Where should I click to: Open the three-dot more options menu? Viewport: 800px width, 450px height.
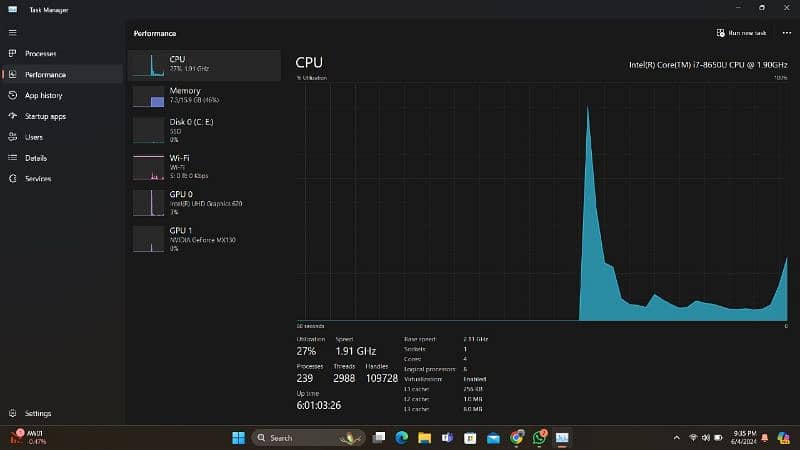pos(786,33)
